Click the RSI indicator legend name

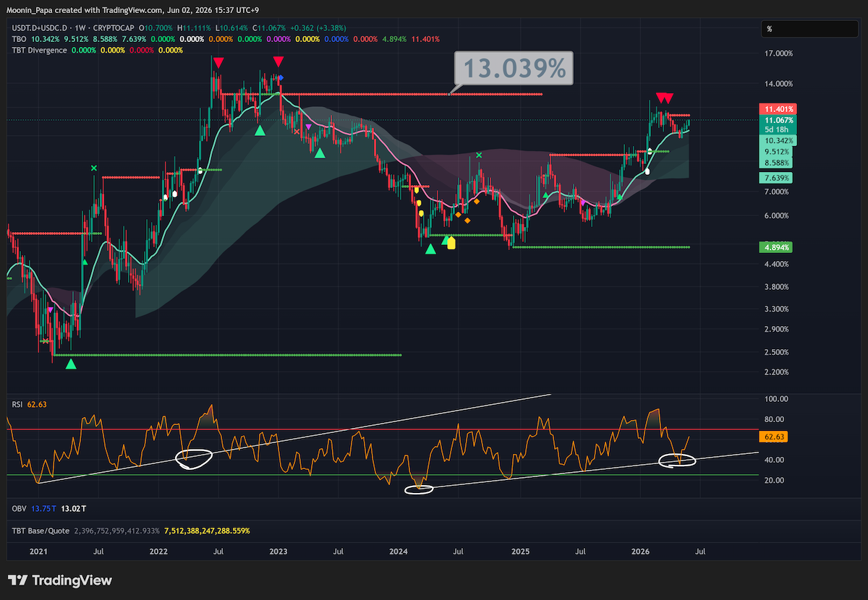18,405
